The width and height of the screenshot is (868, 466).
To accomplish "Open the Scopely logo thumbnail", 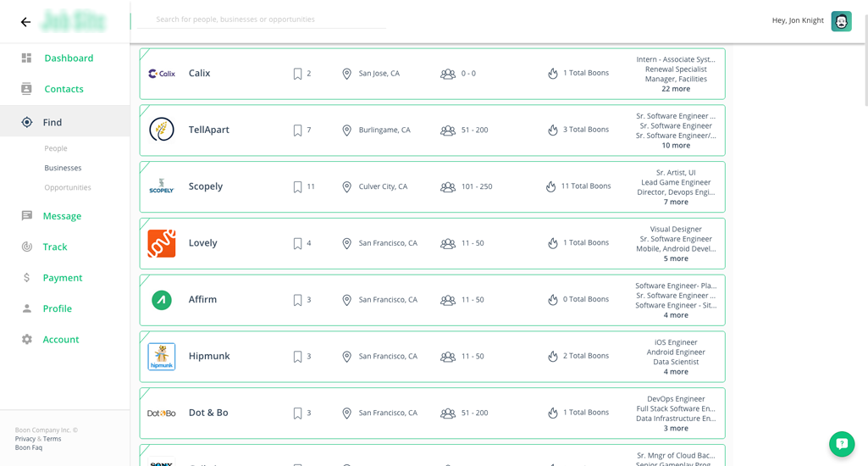I will pyautogui.click(x=162, y=186).
